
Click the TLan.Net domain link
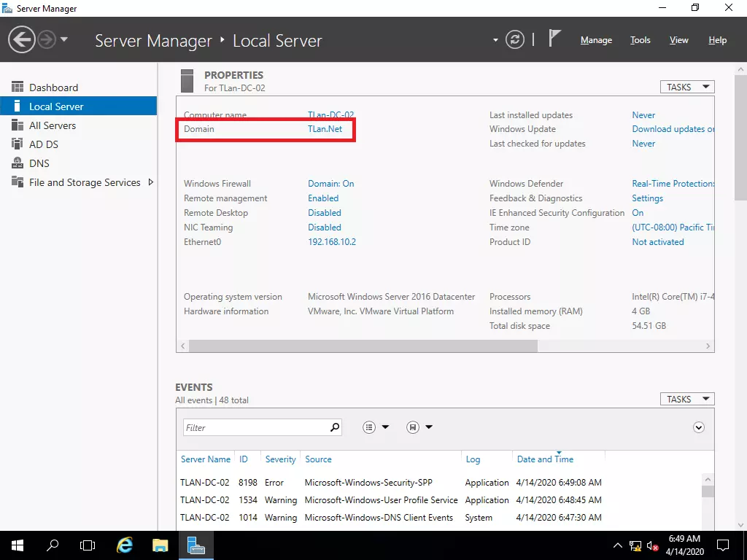pos(325,129)
